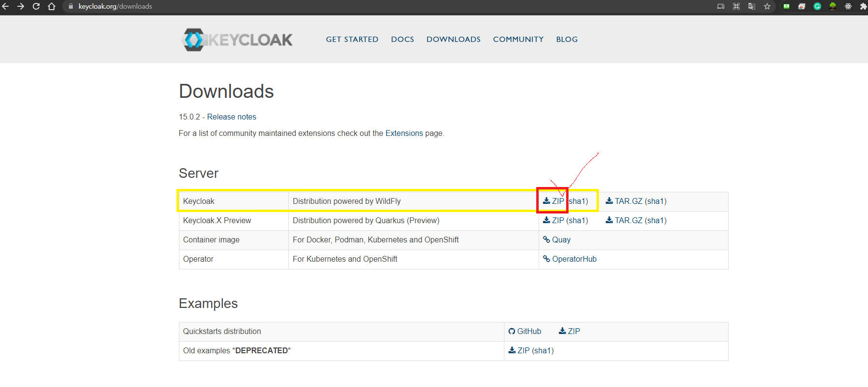Open sha1 for the Keycloak.X Preview ZIP
868x387 pixels.
[577, 220]
